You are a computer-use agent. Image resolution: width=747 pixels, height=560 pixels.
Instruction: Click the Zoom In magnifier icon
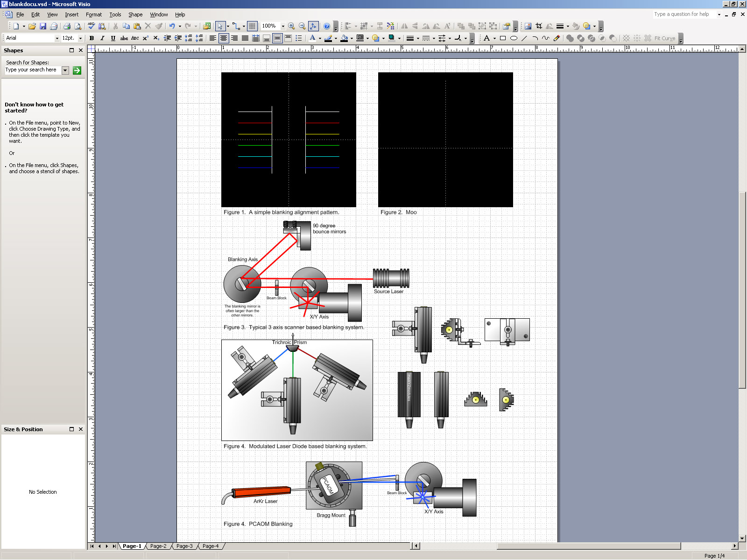tap(291, 26)
